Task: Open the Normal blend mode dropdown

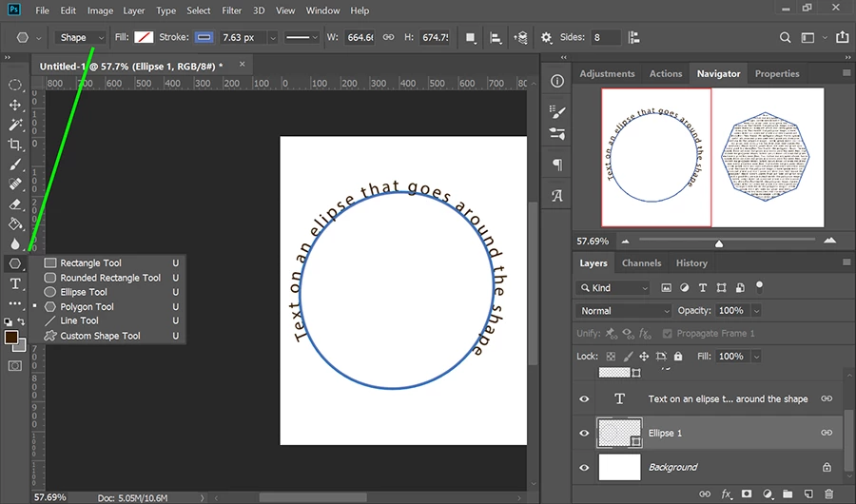Action: pyautogui.click(x=623, y=311)
